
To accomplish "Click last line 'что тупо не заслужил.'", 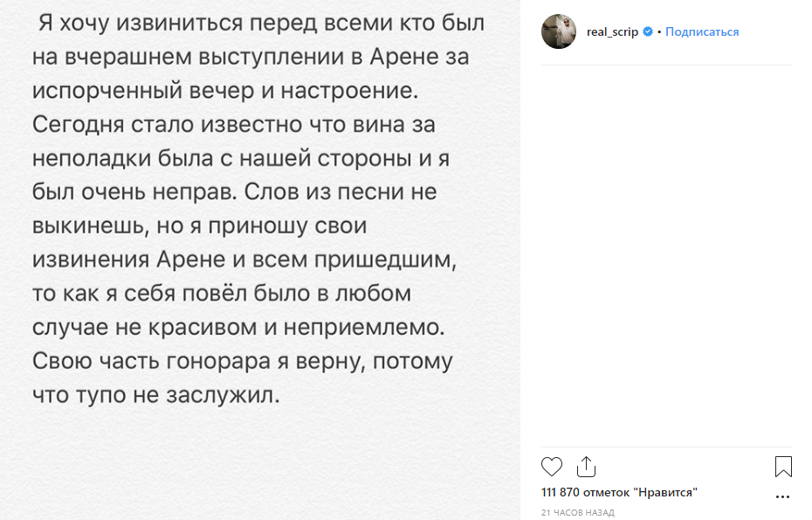I will pos(156,395).
